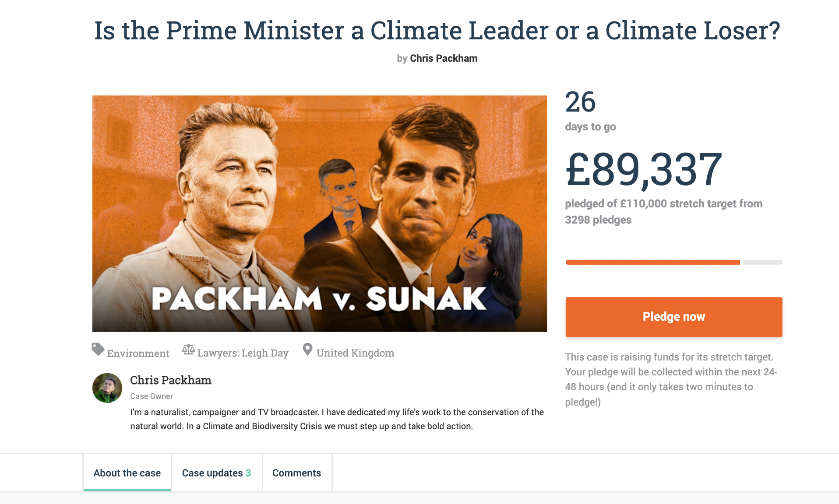Click the Environment category label

[x=138, y=353]
